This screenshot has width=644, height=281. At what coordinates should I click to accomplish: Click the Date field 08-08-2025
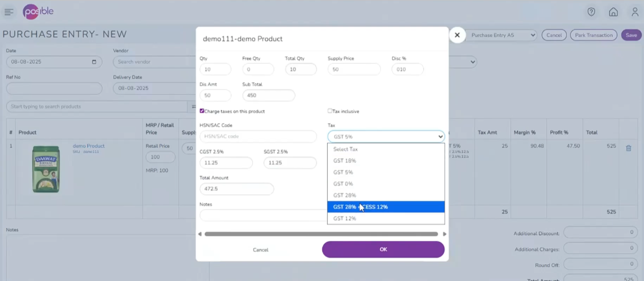[54, 62]
